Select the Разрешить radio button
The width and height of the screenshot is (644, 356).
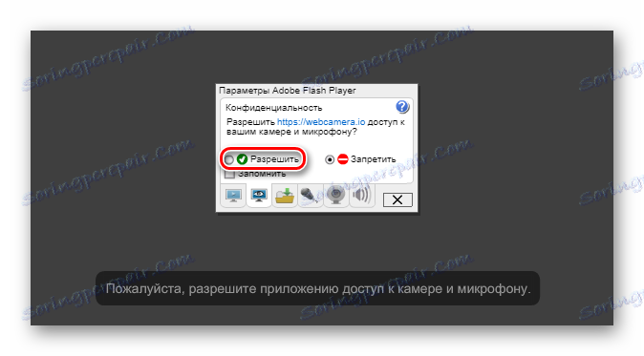pyautogui.click(x=229, y=159)
